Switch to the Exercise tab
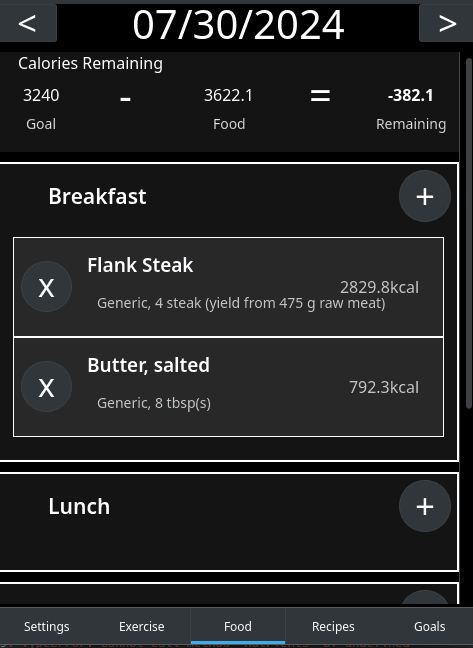473x648 pixels. click(x=142, y=627)
